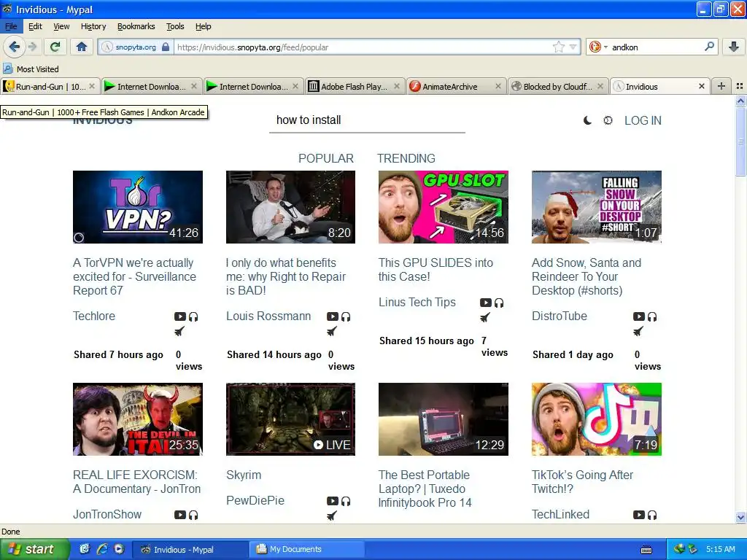Click YouTube icon for DistroTube
This screenshot has width=747, height=560.
click(x=639, y=316)
